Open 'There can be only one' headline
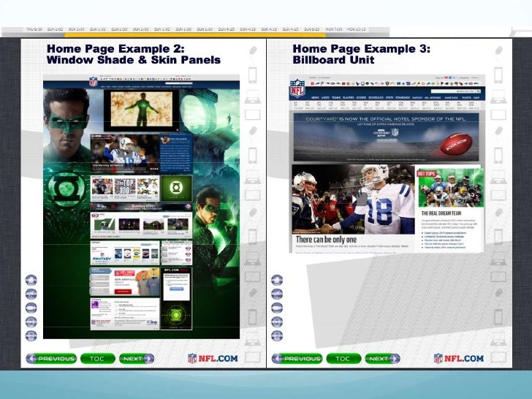Screen dimensions: 532x399 pyautogui.click(x=326, y=240)
